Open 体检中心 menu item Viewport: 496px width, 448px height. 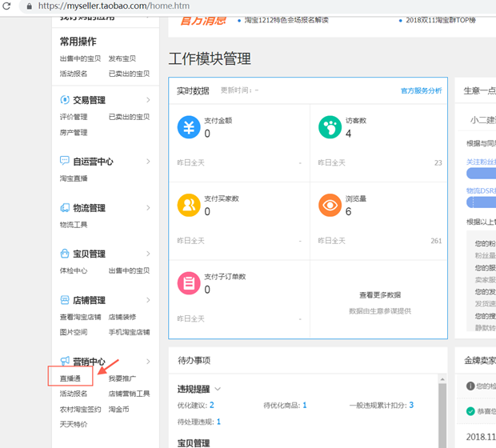pyautogui.click(x=74, y=270)
